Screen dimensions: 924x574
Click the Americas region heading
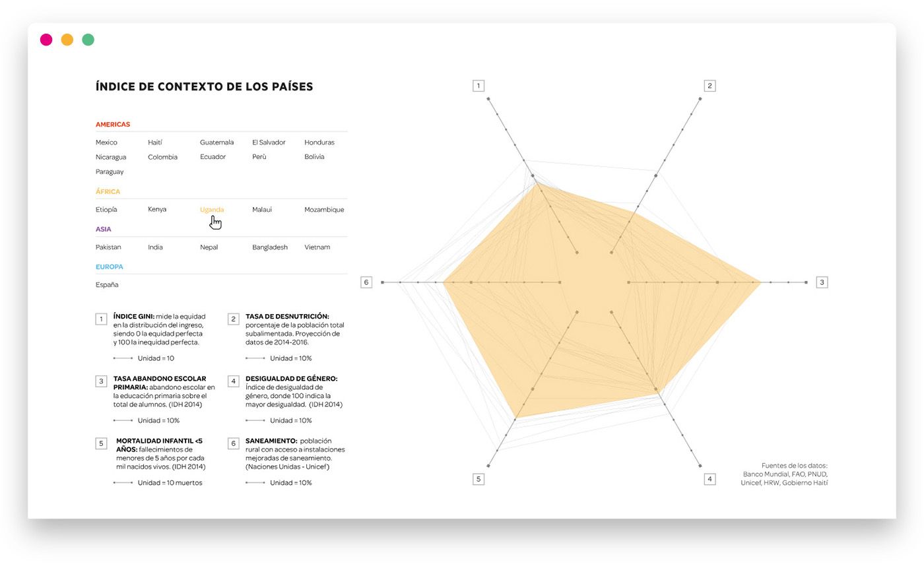tap(113, 125)
